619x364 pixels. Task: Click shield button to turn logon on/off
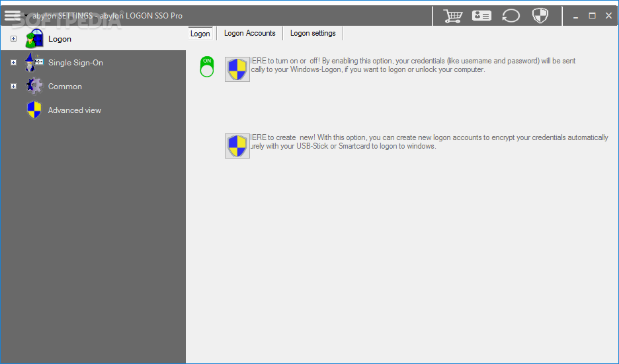click(x=237, y=69)
